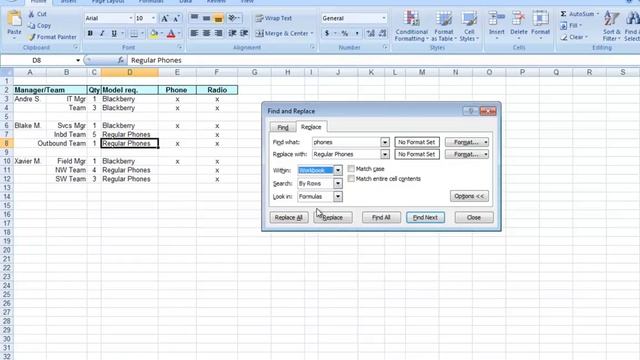This screenshot has width=640, height=360.
Task: Enable Match entire cell contents checkbox
Action: [351, 179]
